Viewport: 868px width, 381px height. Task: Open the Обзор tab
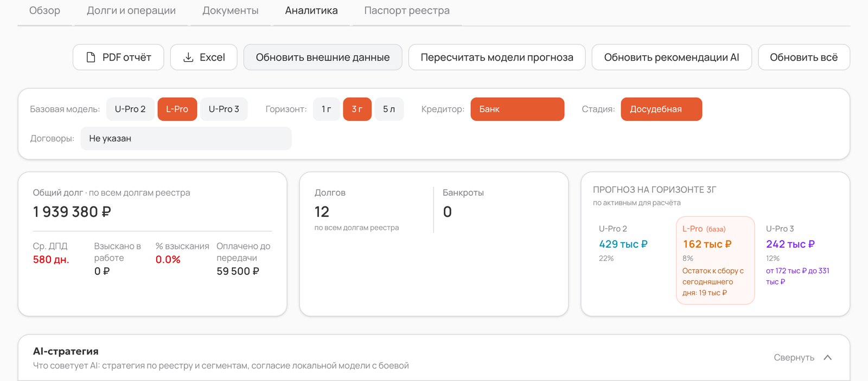pos(44,11)
